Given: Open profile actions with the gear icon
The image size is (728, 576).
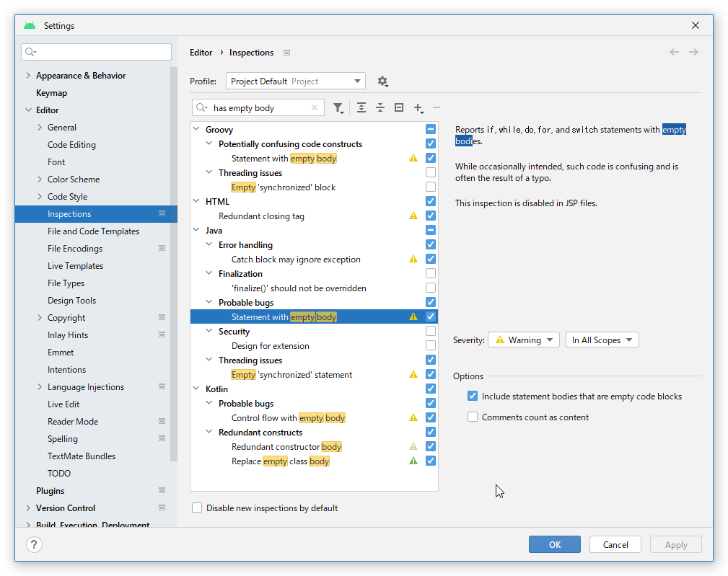Looking at the screenshot, I should 382,81.
